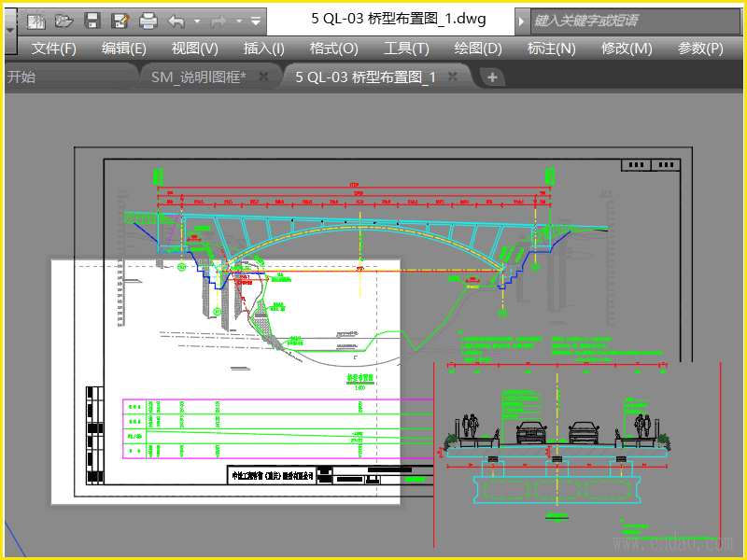Click the New drawing icon
This screenshot has width=747, height=560.
click(x=36, y=21)
